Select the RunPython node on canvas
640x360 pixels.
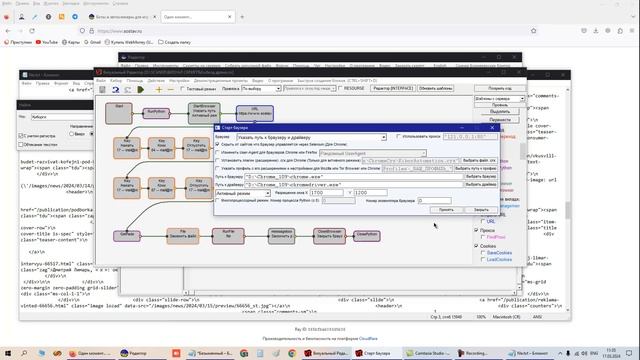156,113
